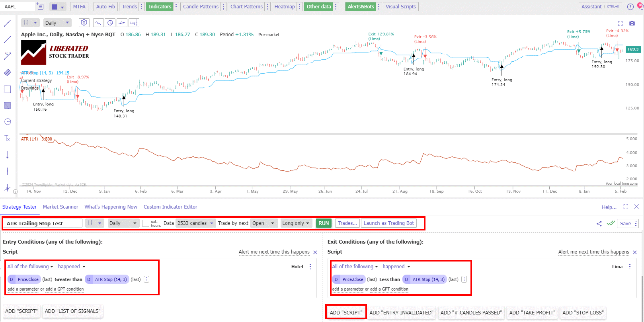
Task: Select the vertical line drawing tool
Action: (7, 171)
